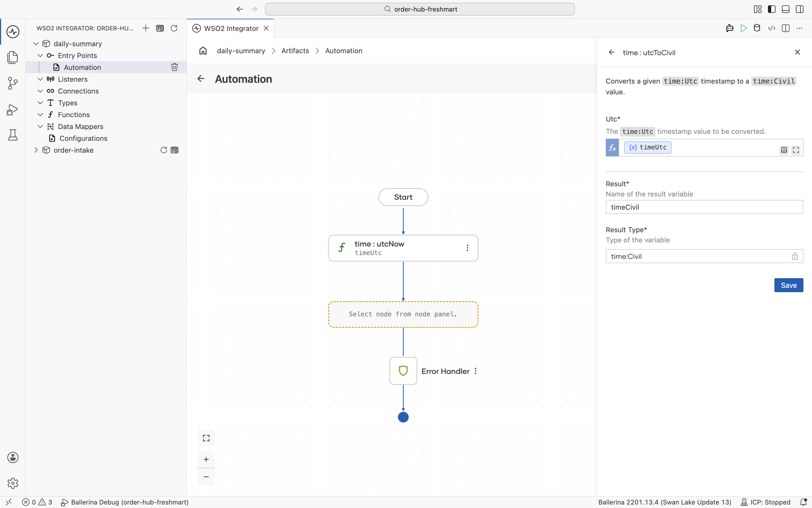Click the refresh icon in Integrator panel header
Viewport: 812px width, 508px height.
coord(174,28)
